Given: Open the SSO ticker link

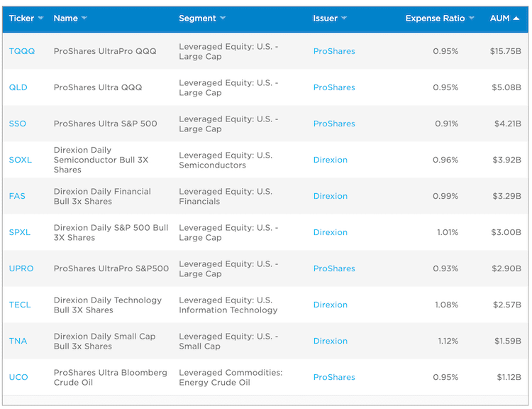Looking at the screenshot, I should pyautogui.click(x=17, y=124).
